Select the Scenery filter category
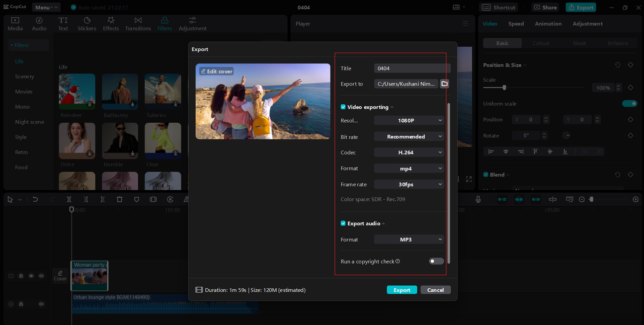Image resolution: width=644 pixels, height=325 pixels. (x=25, y=76)
